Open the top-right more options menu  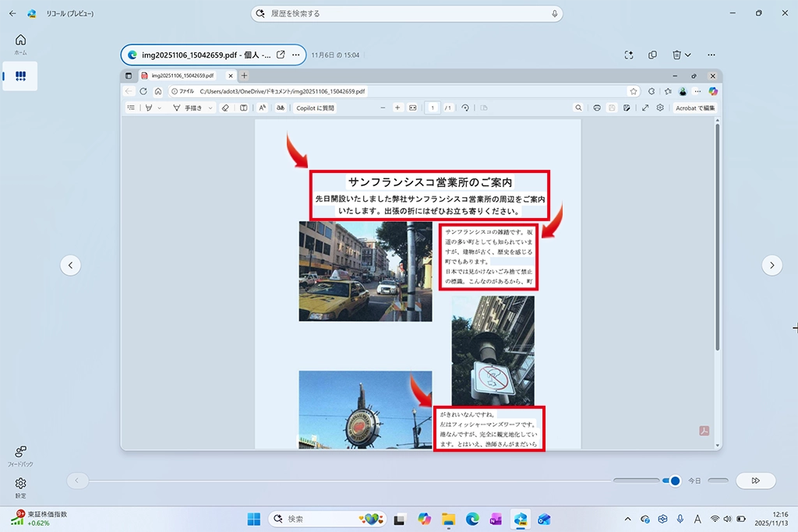click(x=711, y=55)
